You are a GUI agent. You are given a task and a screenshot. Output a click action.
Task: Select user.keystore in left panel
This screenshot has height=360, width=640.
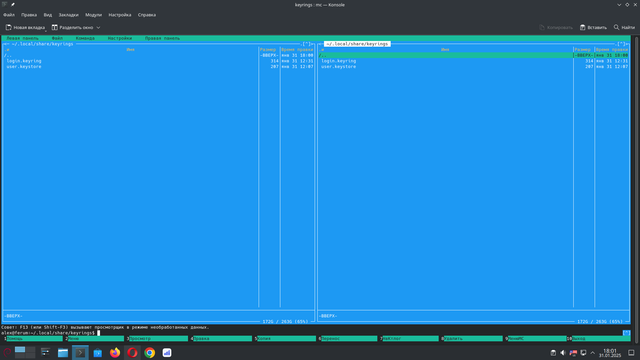pyautogui.click(x=24, y=67)
